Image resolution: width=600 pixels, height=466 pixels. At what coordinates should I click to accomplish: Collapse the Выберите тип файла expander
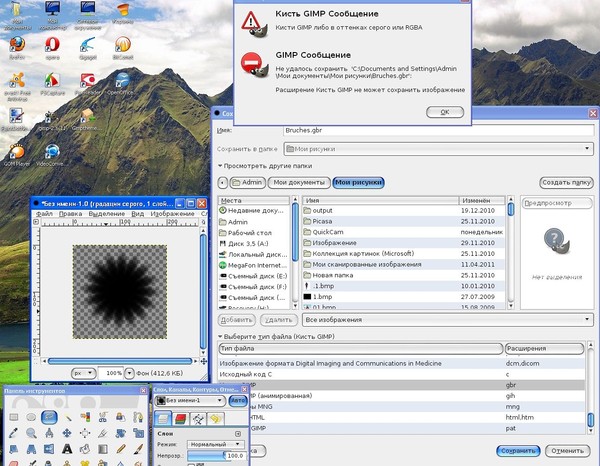coord(276,336)
